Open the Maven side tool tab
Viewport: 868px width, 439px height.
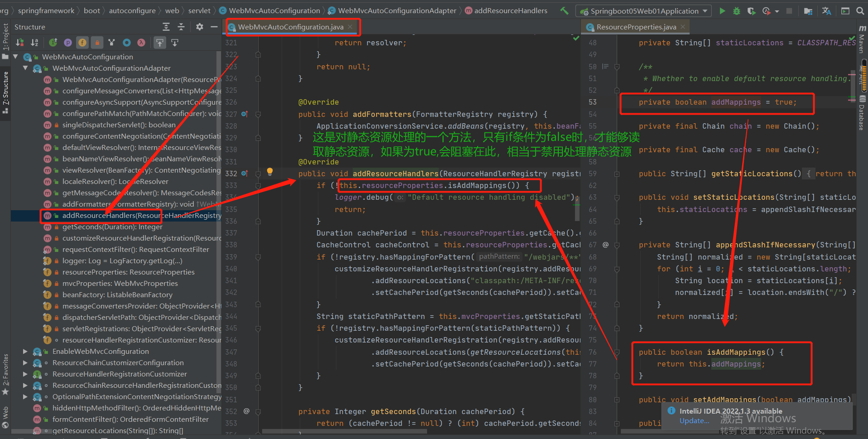coord(862,39)
